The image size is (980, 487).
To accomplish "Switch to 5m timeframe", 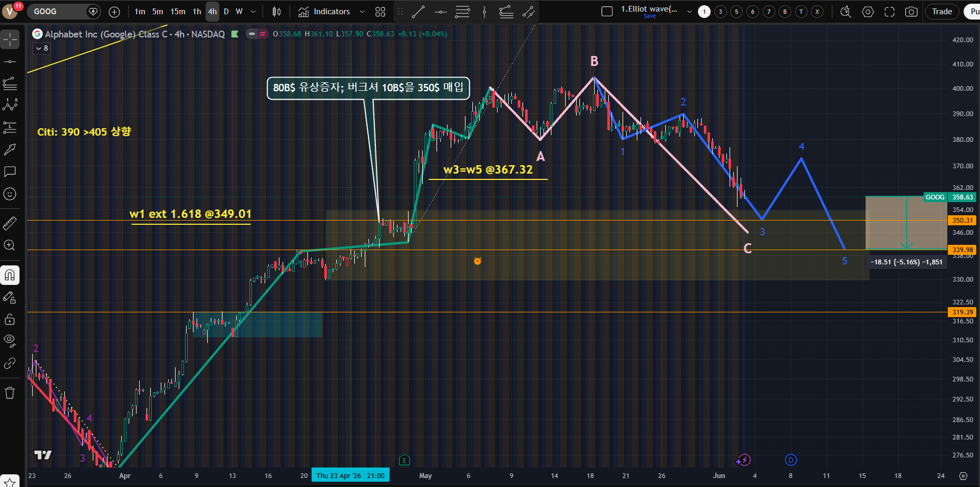I will tap(158, 12).
